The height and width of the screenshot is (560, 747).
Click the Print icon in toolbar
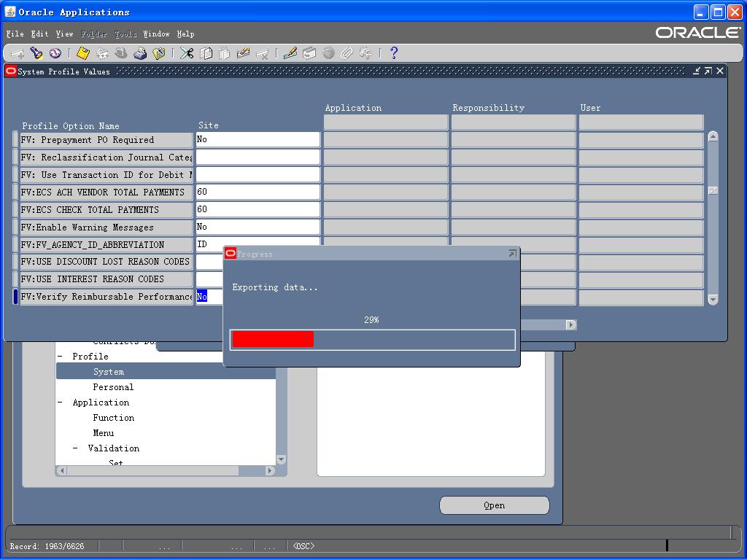click(139, 53)
